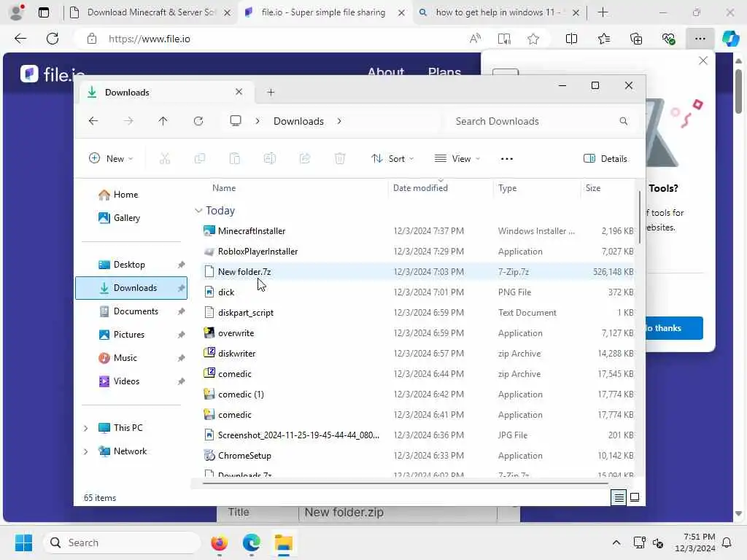Launch Firefox from the taskbar
The width and height of the screenshot is (747, 560).
click(219, 542)
